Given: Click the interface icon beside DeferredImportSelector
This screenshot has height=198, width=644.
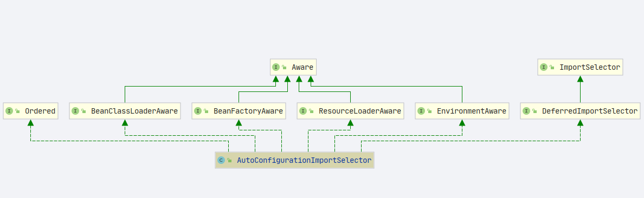Looking at the screenshot, I should [526, 111].
